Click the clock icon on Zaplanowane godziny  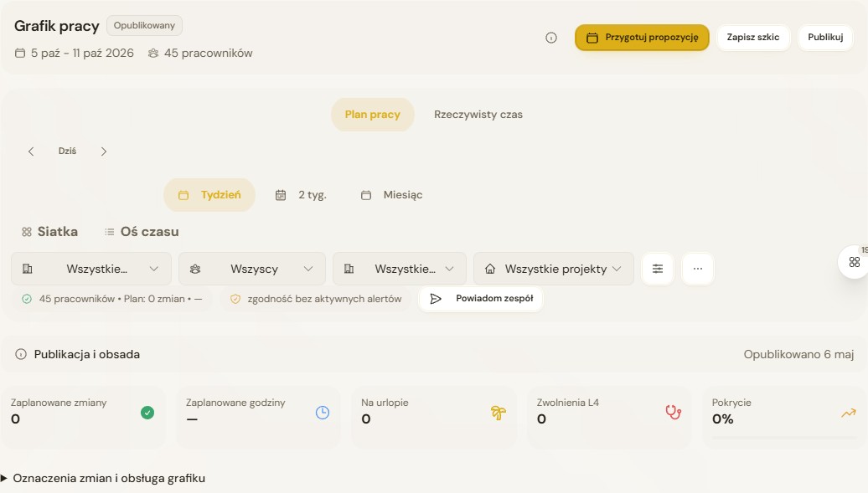click(x=323, y=413)
